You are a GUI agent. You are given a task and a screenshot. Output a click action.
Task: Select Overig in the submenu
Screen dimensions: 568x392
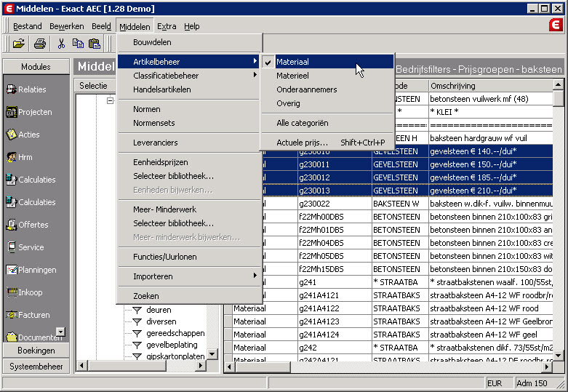click(x=327, y=103)
